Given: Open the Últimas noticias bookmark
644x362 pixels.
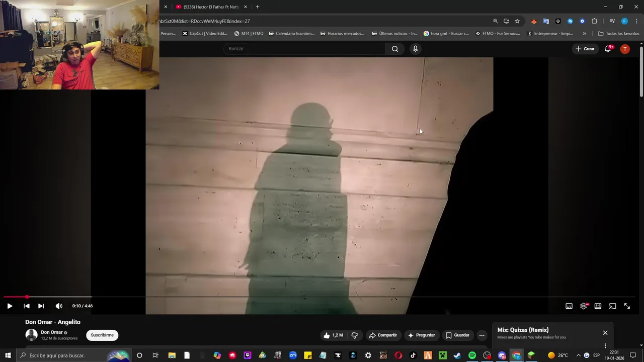Looking at the screenshot, I should pyautogui.click(x=394, y=34).
